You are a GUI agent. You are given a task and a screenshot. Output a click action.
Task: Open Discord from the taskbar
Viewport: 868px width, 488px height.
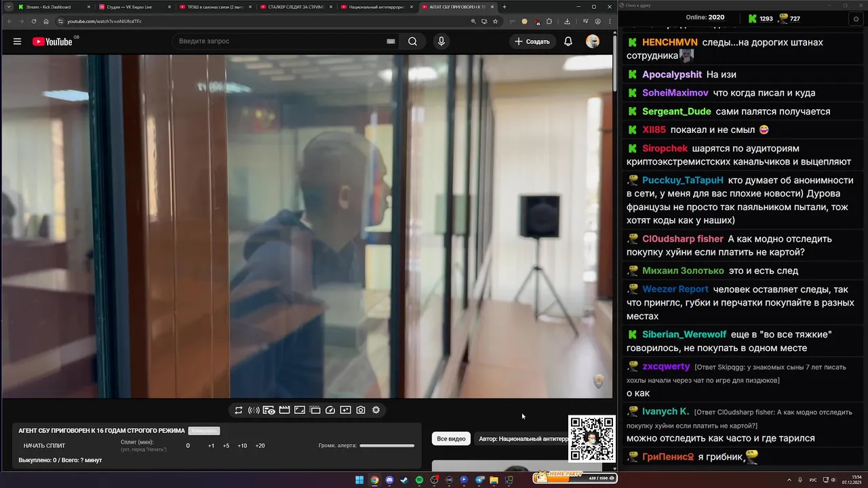pos(389,480)
